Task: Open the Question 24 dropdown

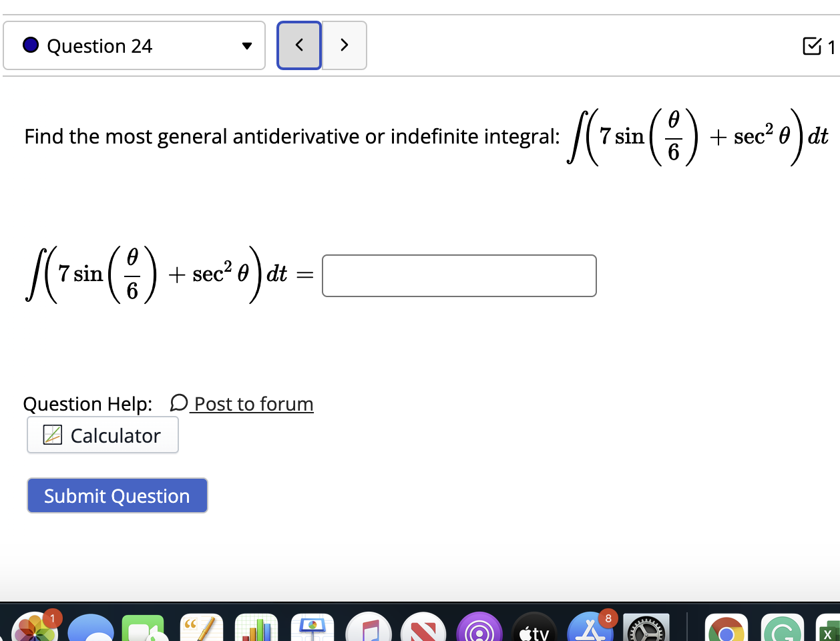Action: point(246,45)
